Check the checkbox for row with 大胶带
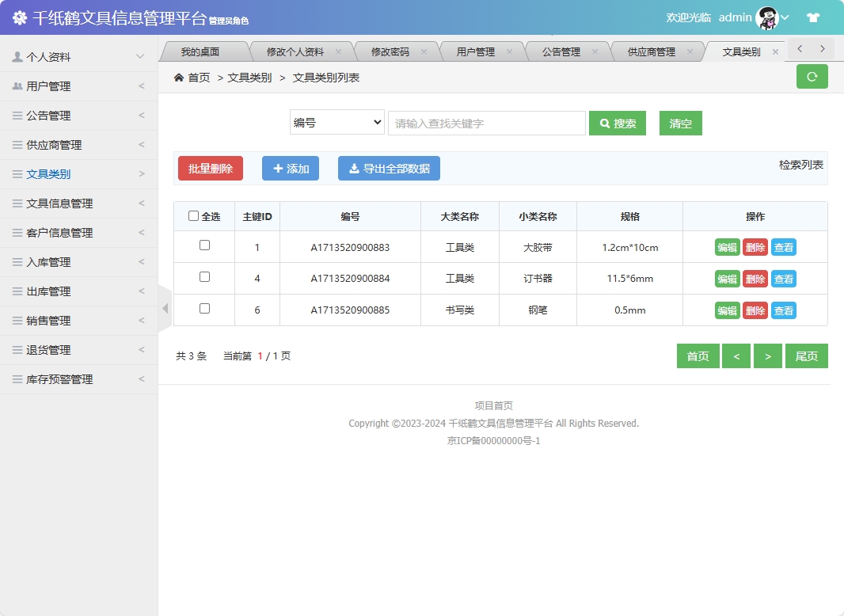 (x=203, y=247)
